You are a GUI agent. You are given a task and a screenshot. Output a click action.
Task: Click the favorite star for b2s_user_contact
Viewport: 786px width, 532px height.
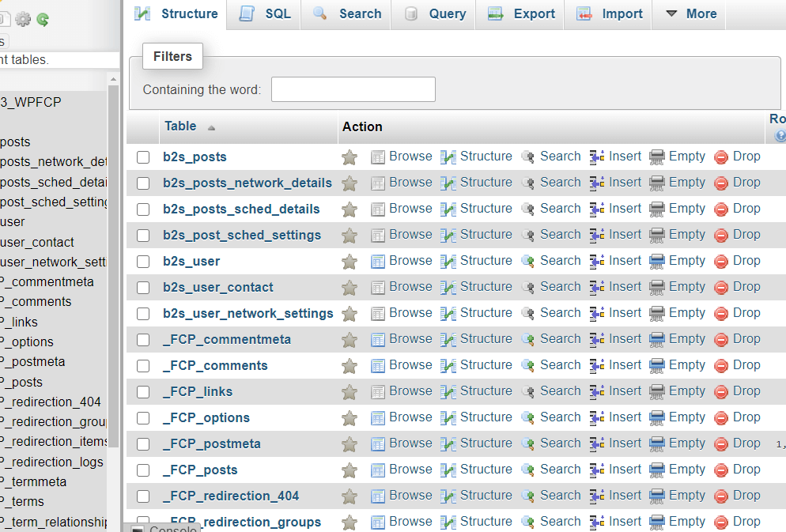click(x=350, y=288)
